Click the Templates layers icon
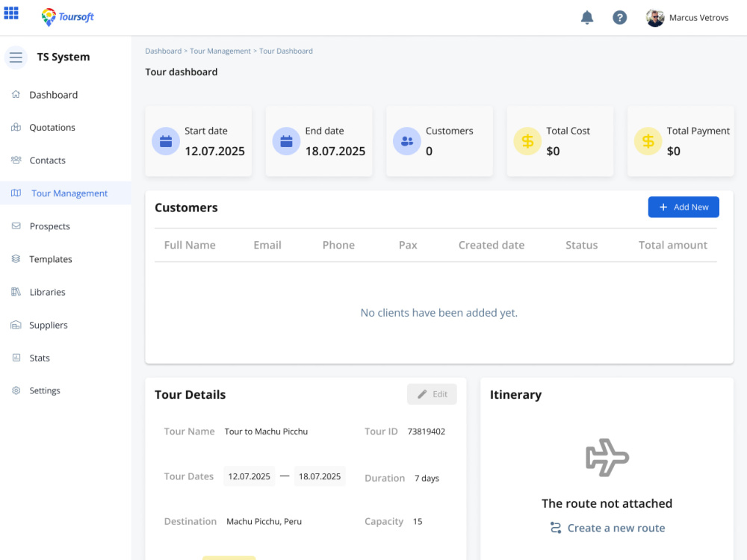 pyautogui.click(x=16, y=258)
